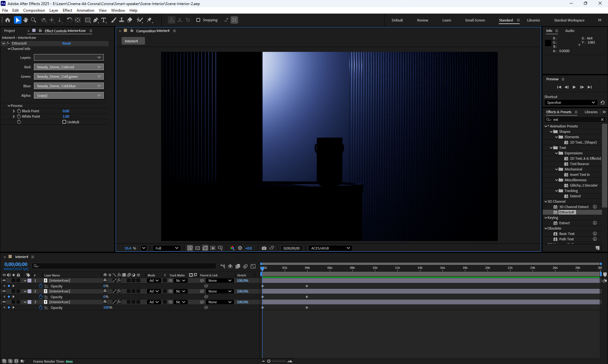Hide layer 1 using eye icon
Viewport: 608px width, 364px height.
(4, 281)
